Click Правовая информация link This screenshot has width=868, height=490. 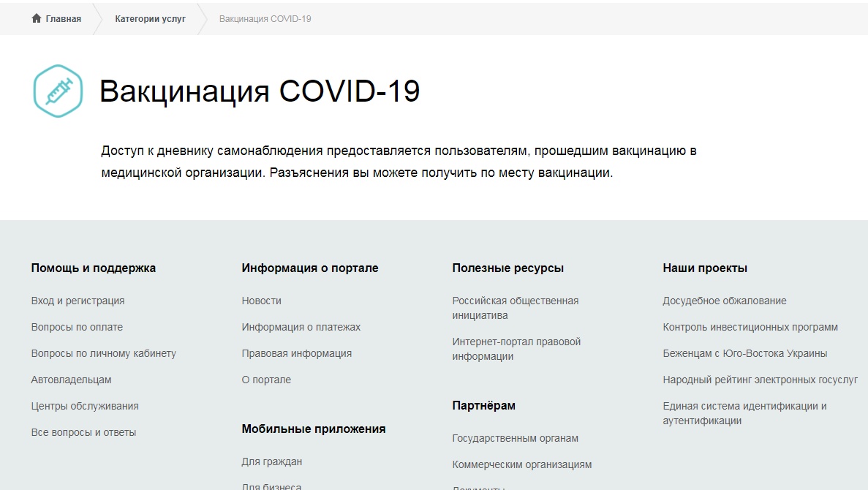[x=296, y=353]
